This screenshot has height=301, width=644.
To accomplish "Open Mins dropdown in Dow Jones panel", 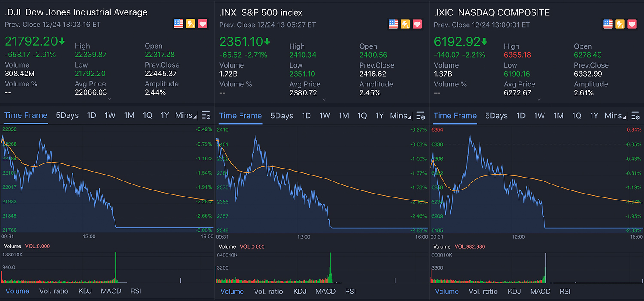I will click(186, 115).
